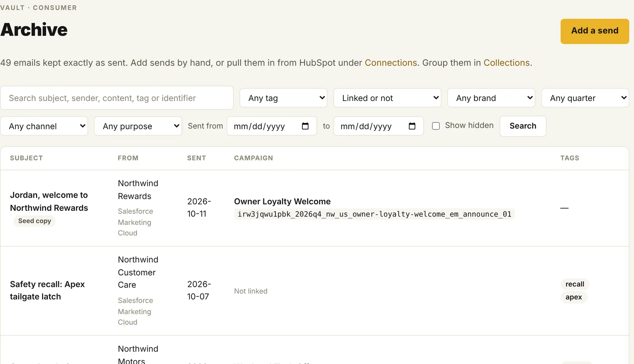The image size is (634, 364).
Task: Follow the Connections link
Action: pyautogui.click(x=391, y=63)
